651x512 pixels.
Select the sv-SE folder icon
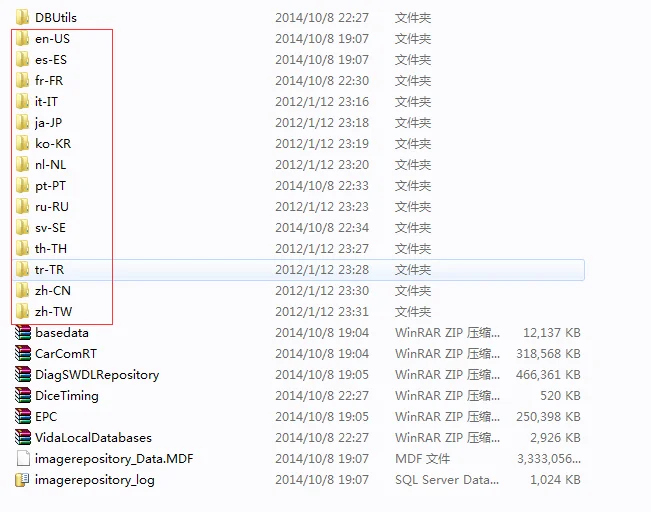22,227
